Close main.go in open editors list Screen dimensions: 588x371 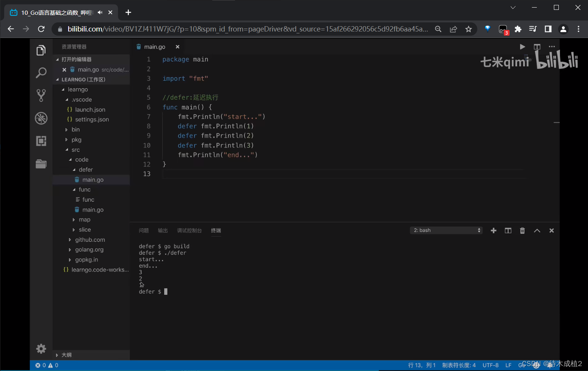(64, 69)
